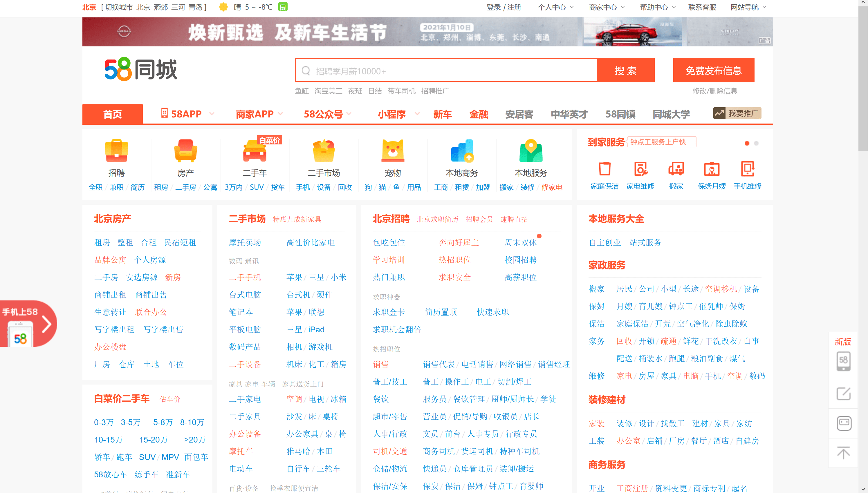
Task: Switch to first 到家服务 carousel dot
Action: coord(747,143)
